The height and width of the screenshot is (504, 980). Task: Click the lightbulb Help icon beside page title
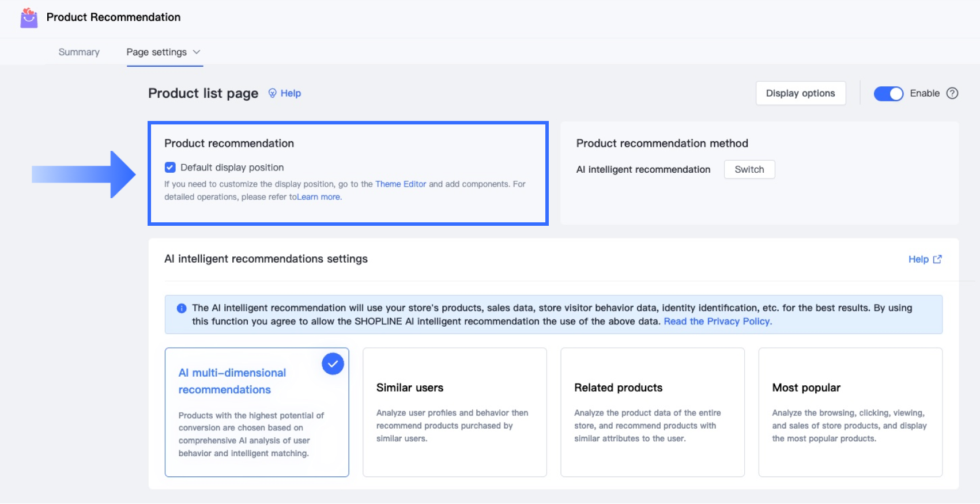273,93
